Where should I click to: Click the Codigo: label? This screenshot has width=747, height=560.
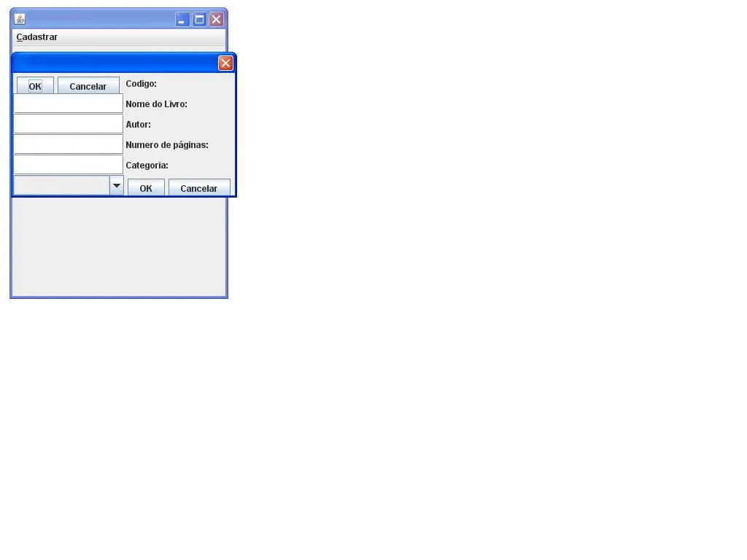point(141,84)
